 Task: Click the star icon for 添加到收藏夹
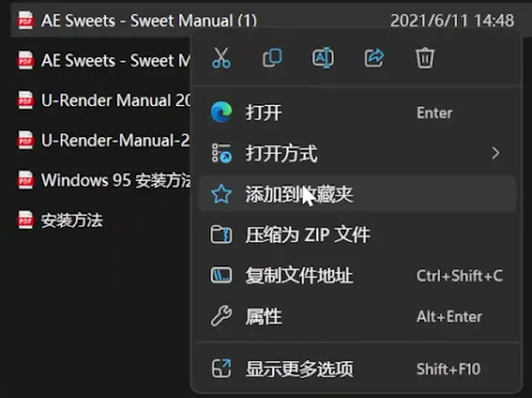[x=221, y=194]
